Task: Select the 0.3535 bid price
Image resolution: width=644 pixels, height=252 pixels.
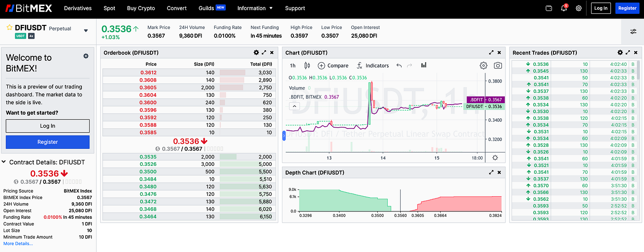Action: click(x=148, y=157)
